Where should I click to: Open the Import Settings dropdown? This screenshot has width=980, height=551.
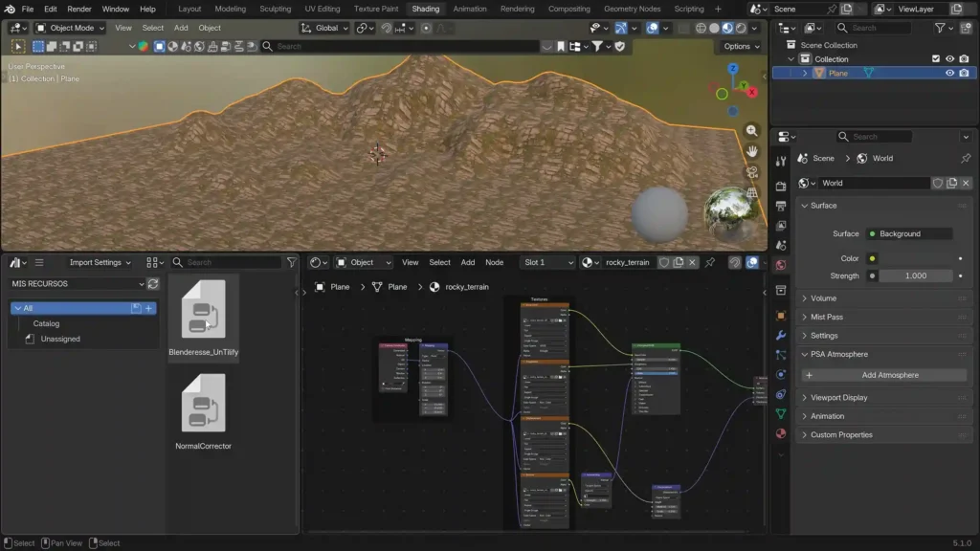tap(100, 262)
